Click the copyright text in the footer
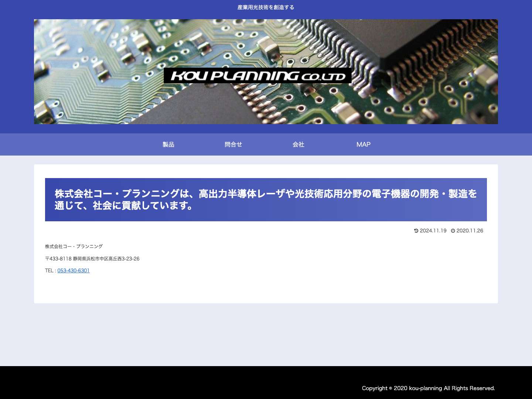 pos(429,388)
